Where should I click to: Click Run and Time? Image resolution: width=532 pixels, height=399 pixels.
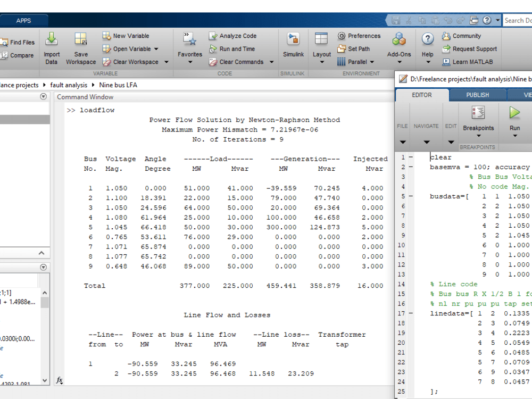click(232, 49)
